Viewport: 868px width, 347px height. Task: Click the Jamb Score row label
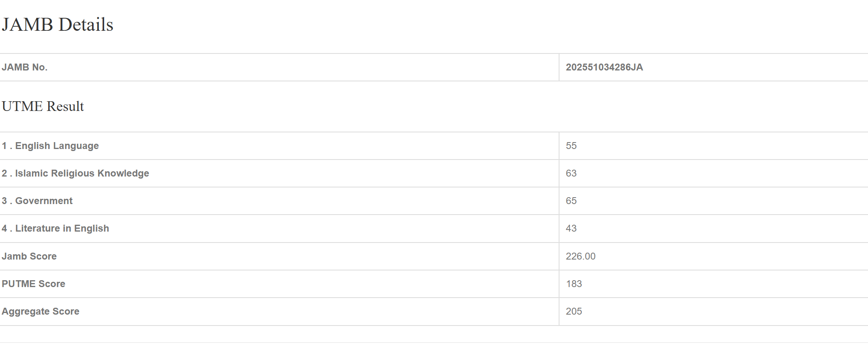click(29, 256)
